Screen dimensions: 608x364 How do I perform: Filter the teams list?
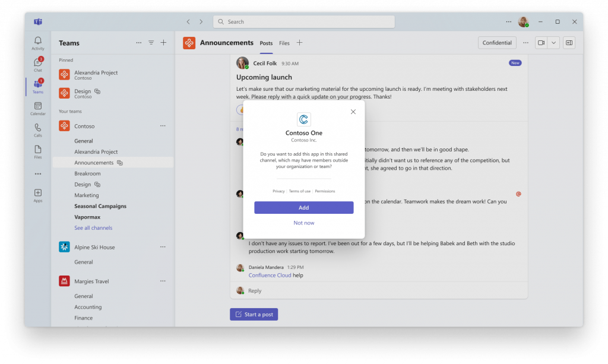click(151, 43)
